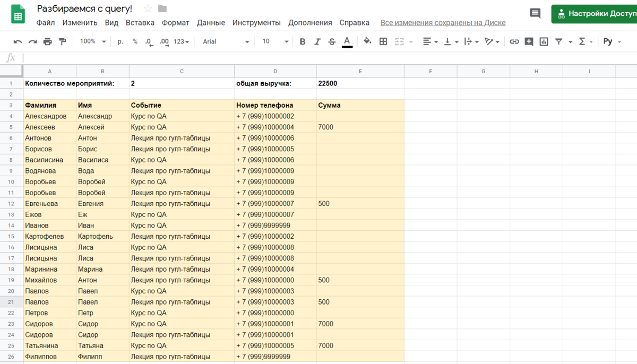
Task: Open the Изменить menu
Action: [x=80, y=23]
